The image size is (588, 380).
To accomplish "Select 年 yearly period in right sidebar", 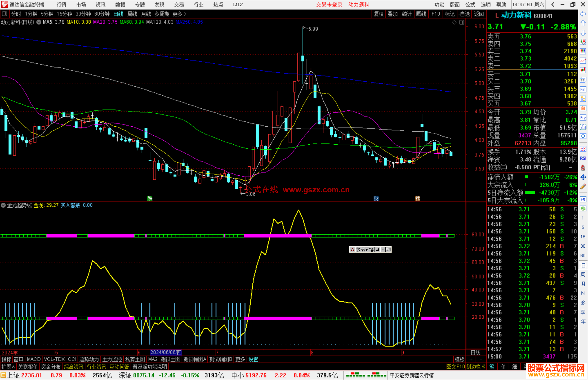I will click(583, 321).
